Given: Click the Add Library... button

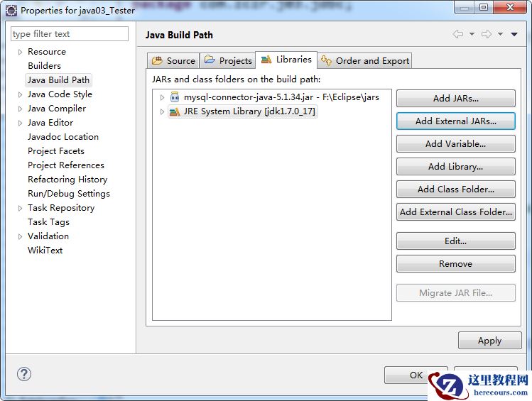Looking at the screenshot, I should tap(456, 167).
